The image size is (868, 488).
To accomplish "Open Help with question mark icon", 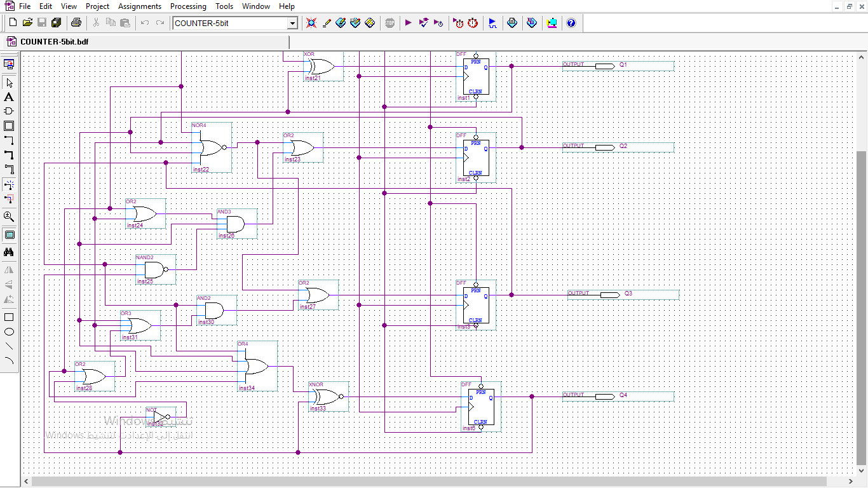I will coord(571,23).
